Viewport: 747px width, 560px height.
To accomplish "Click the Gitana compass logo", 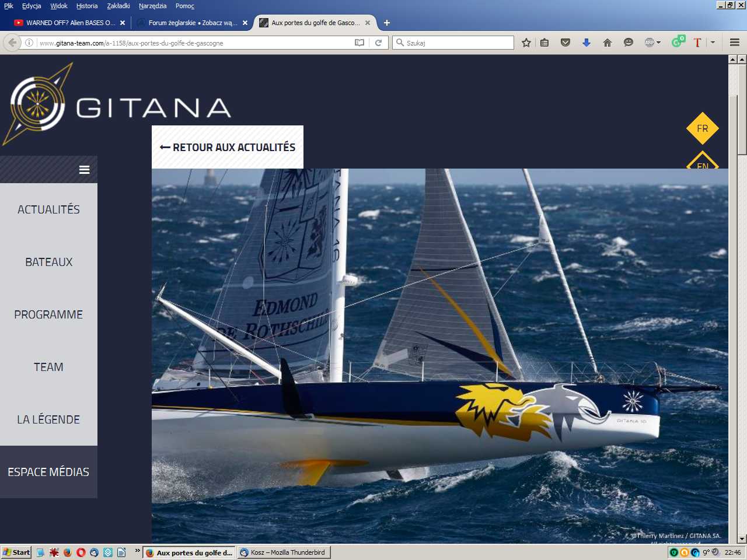I will (x=39, y=104).
